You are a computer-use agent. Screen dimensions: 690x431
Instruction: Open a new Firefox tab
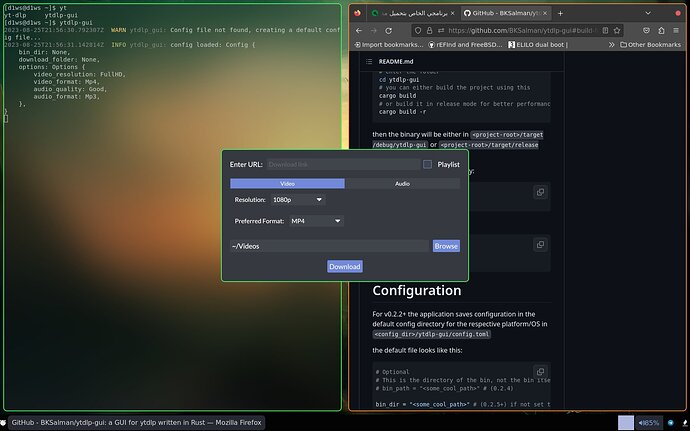[x=560, y=13]
